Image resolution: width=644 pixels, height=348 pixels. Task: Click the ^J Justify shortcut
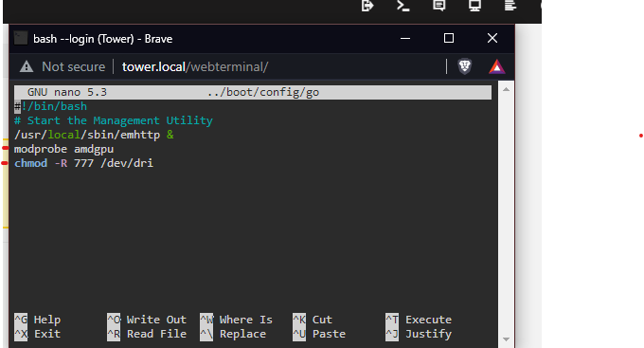[419, 334]
